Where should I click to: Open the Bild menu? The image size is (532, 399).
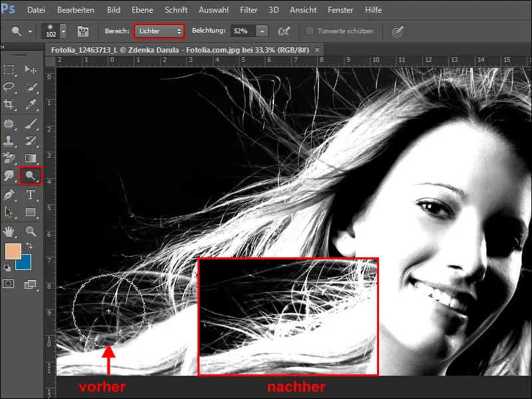pyautogui.click(x=114, y=10)
